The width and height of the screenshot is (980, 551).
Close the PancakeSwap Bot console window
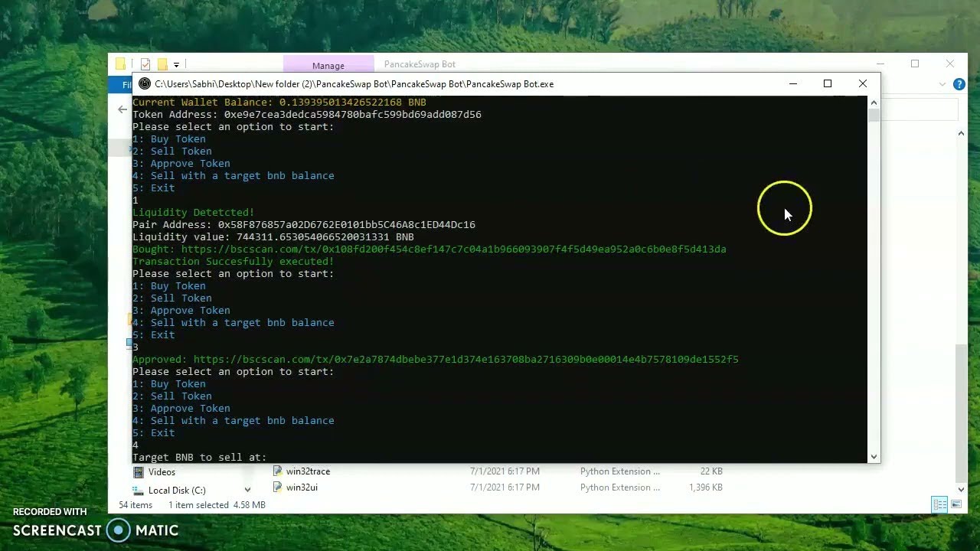863,84
